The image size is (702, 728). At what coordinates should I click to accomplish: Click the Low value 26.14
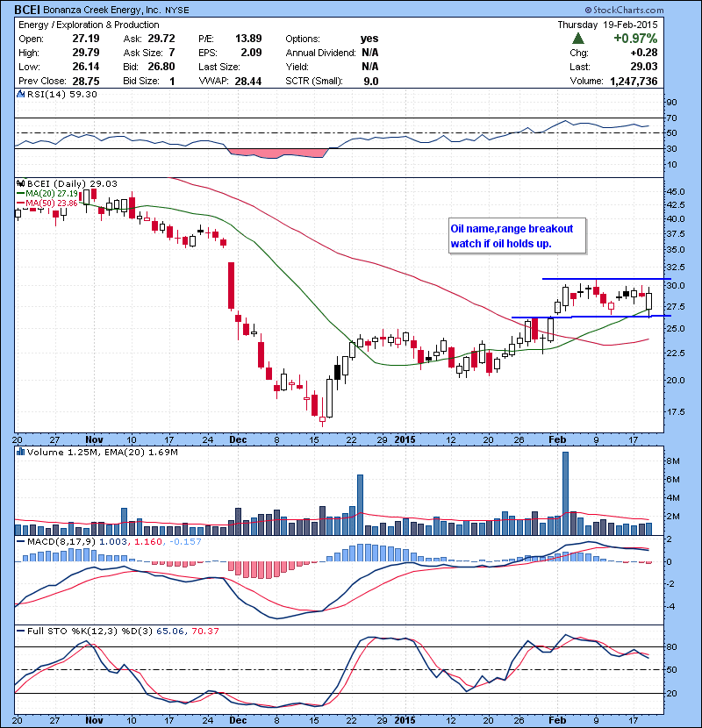click(x=86, y=67)
